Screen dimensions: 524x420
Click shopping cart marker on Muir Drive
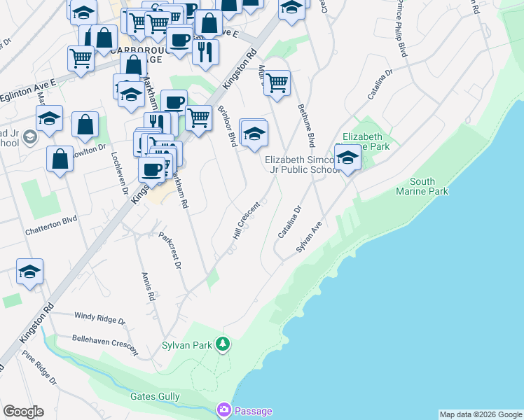pos(277,85)
